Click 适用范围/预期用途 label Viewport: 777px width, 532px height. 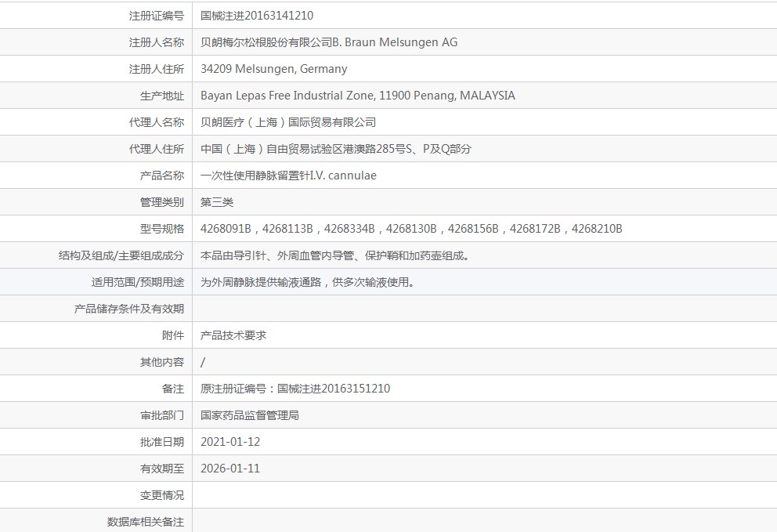(138, 282)
